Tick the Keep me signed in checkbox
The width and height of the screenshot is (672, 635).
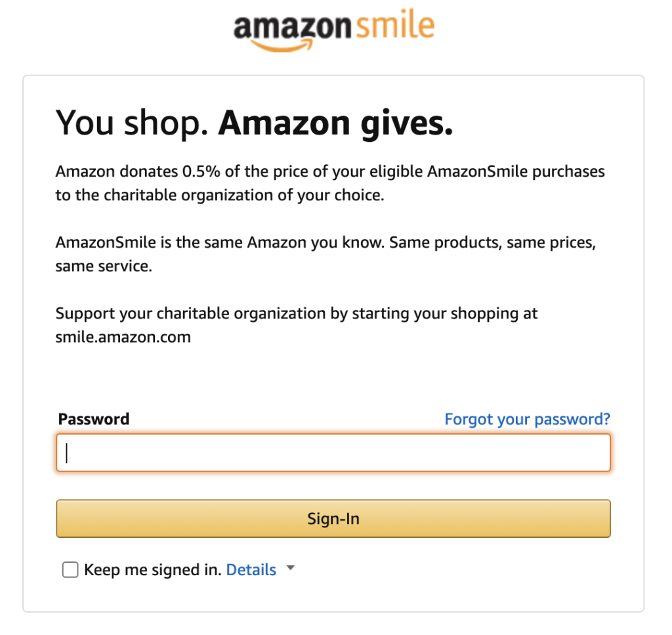coord(70,570)
